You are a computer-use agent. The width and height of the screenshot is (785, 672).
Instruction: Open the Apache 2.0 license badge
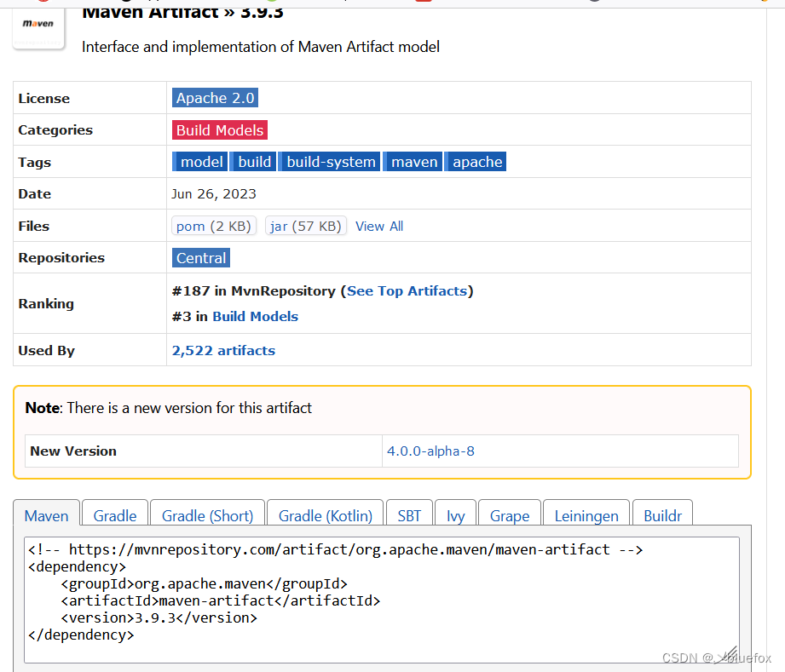tap(216, 98)
